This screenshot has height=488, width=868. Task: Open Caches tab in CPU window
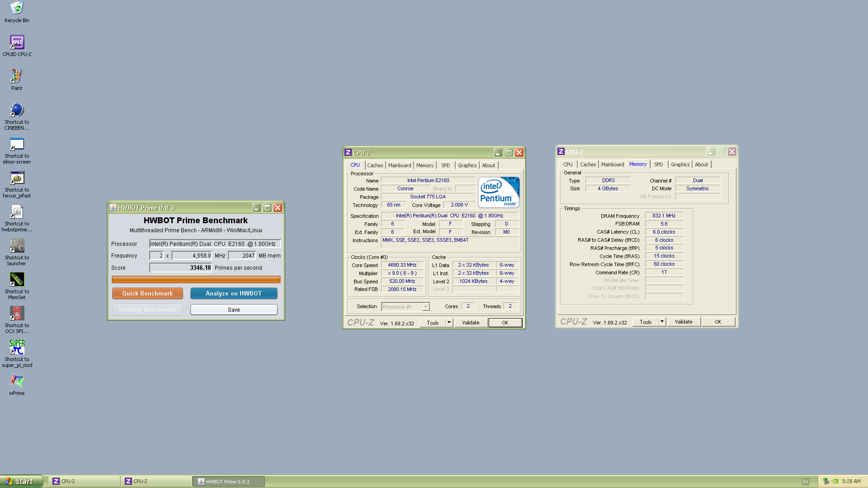click(x=375, y=165)
